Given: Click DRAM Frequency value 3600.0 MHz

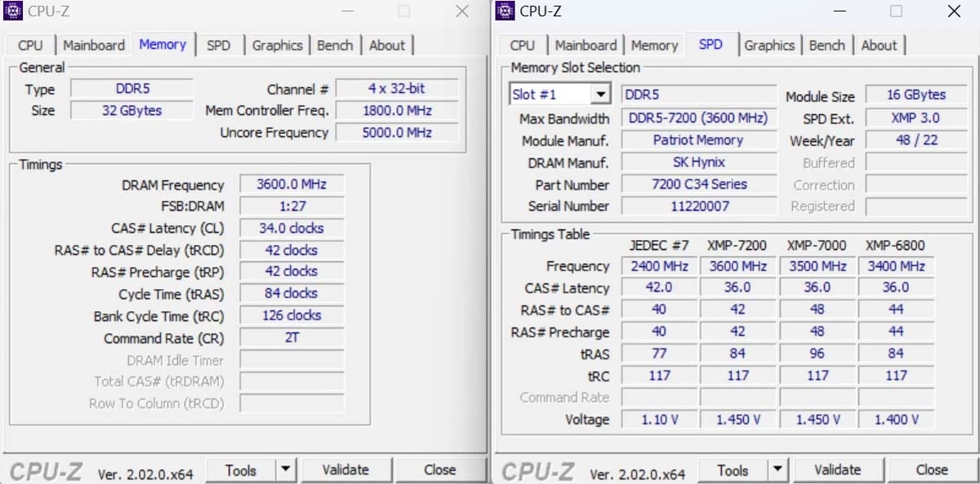Looking at the screenshot, I should [x=292, y=184].
